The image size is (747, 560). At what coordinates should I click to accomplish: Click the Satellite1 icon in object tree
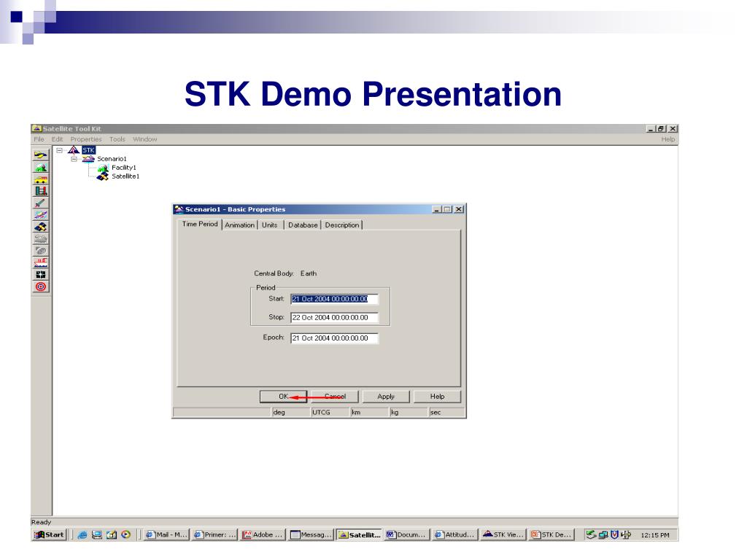[x=102, y=176]
